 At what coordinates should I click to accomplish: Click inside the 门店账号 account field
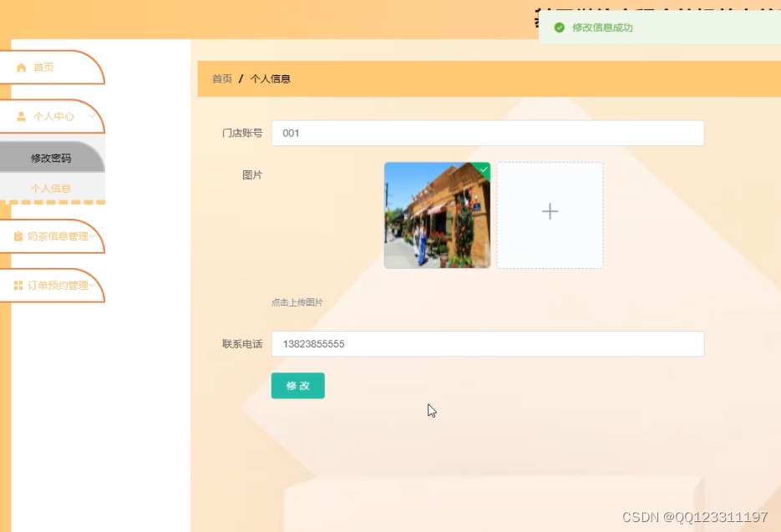pos(487,132)
